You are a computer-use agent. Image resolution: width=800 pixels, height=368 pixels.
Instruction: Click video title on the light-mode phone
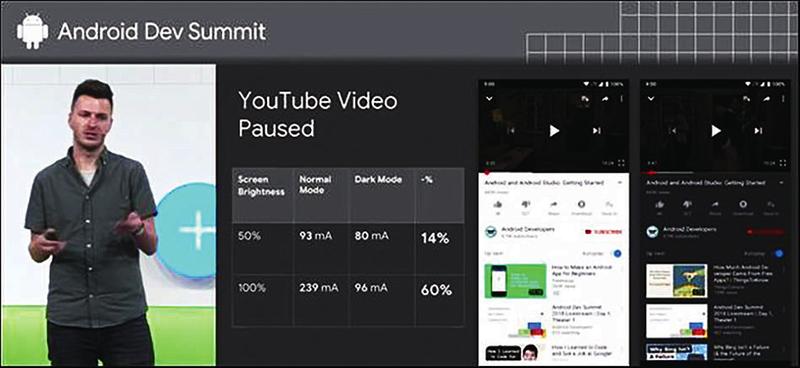pos(544,182)
